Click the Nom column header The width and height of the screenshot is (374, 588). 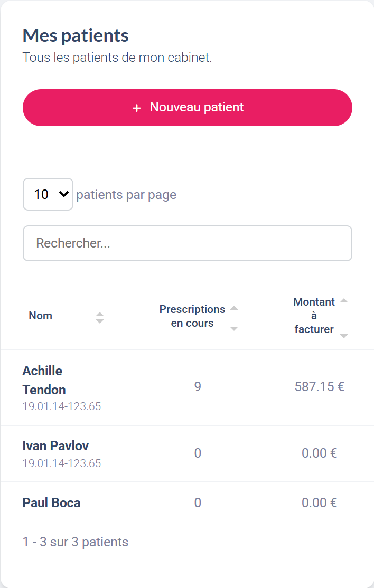coord(41,316)
